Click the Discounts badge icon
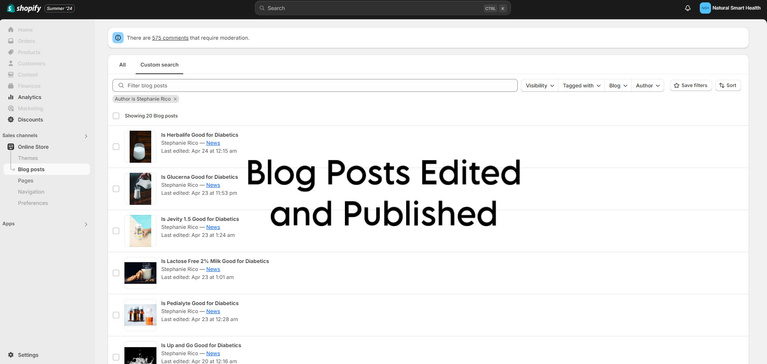Viewport: 767px width, 364px height. click(11, 120)
